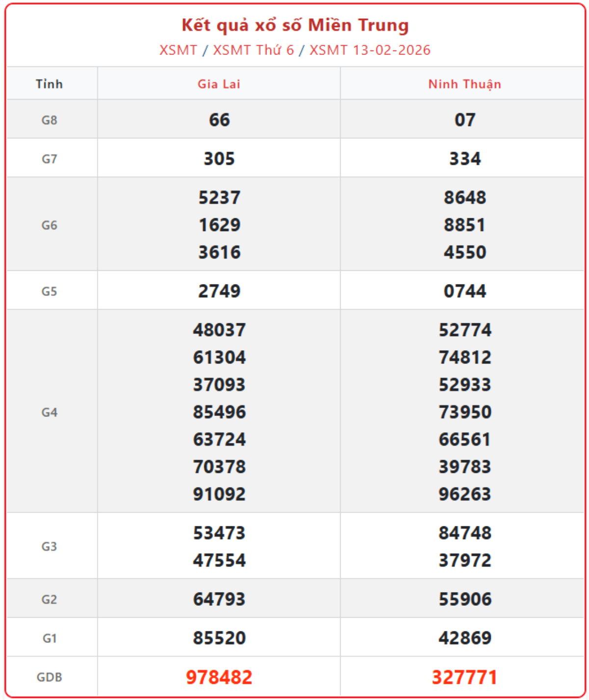Open the XSMT breadcrumb link
Screen dimensions: 589x700
(x=178, y=50)
